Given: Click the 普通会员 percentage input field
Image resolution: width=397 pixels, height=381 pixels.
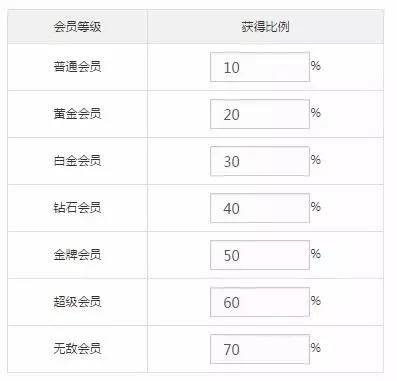Looking at the screenshot, I should (x=260, y=67).
